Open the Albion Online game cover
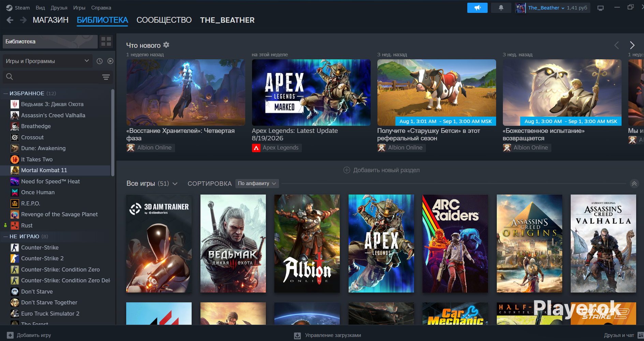 click(x=307, y=243)
